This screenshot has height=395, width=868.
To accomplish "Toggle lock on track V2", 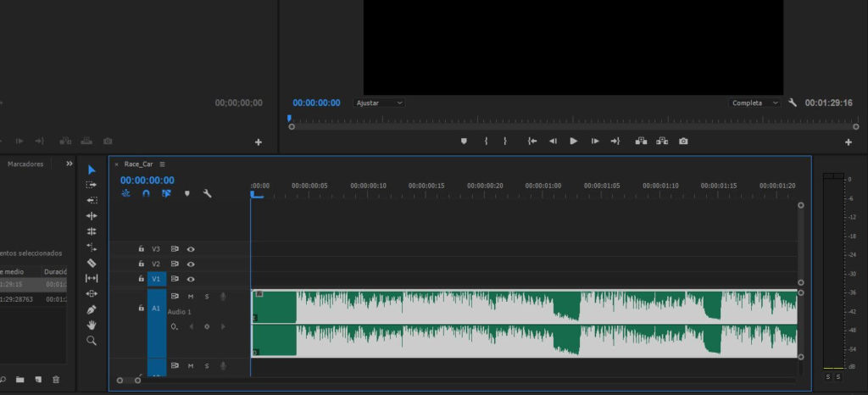I will (142, 264).
